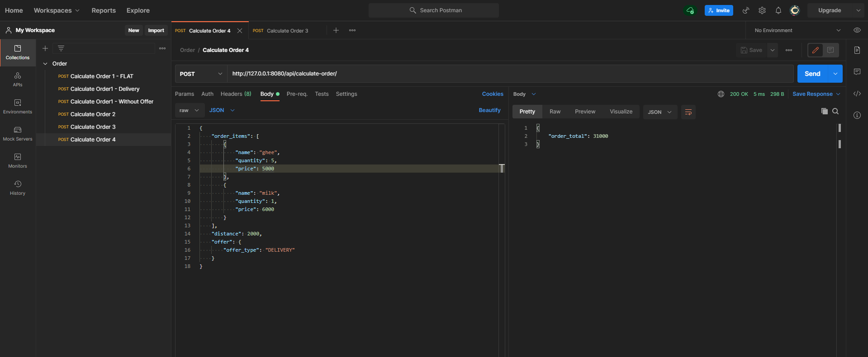Screen dimensions: 868x357
Task: Open environment quick look eye icon
Action: click(857, 30)
